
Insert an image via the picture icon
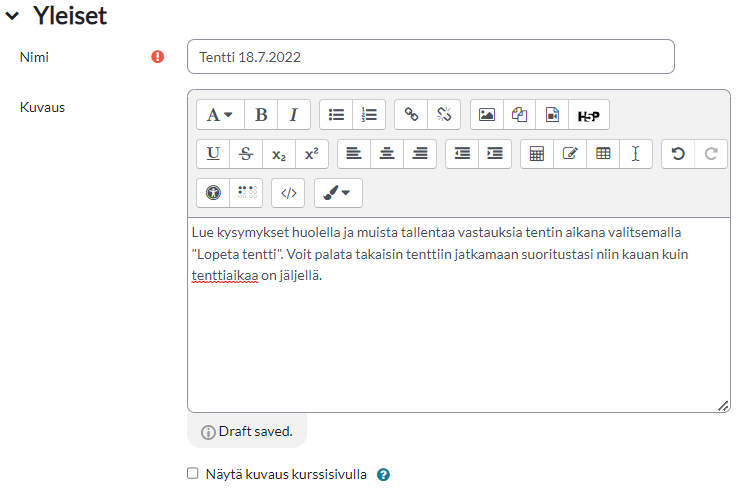click(x=487, y=115)
